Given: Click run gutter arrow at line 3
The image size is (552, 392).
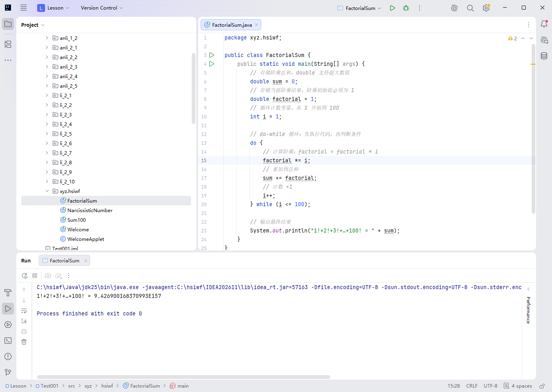Looking at the screenshot, I should tap(212, 55).
